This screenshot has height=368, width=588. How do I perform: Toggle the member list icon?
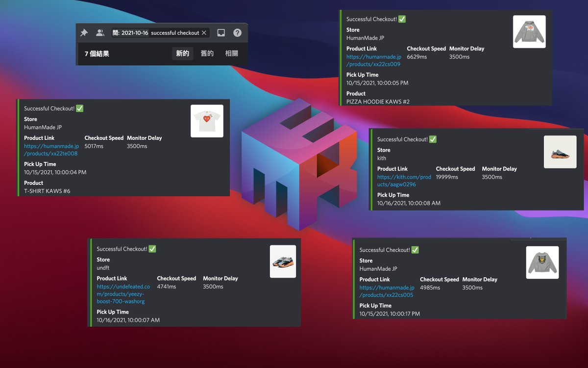(100, 33)
